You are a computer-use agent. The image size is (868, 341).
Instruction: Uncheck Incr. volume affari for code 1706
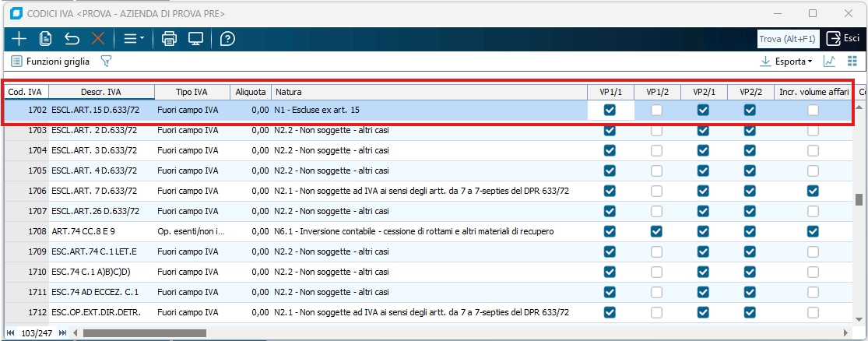pos(813,191)
